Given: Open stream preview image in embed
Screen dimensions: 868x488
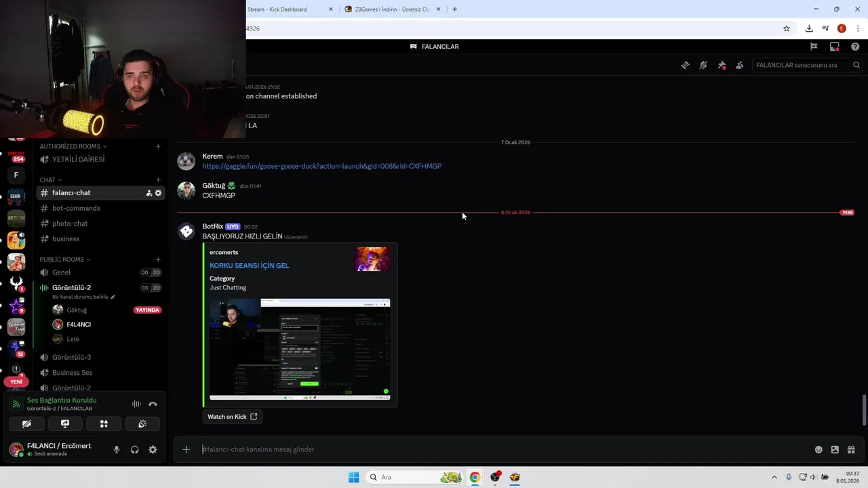Looking at the screenshot, I should coord(300,350).
